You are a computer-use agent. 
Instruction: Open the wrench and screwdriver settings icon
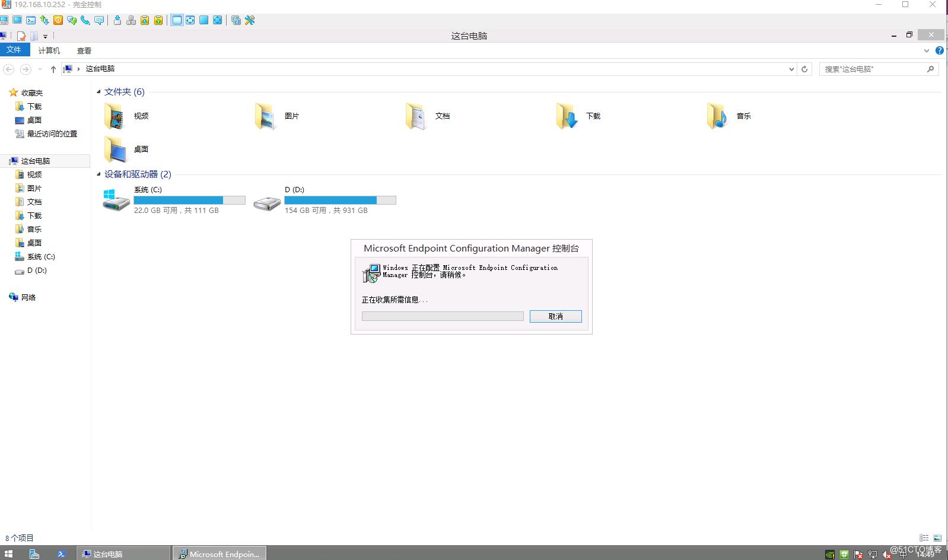coord(250,20)
